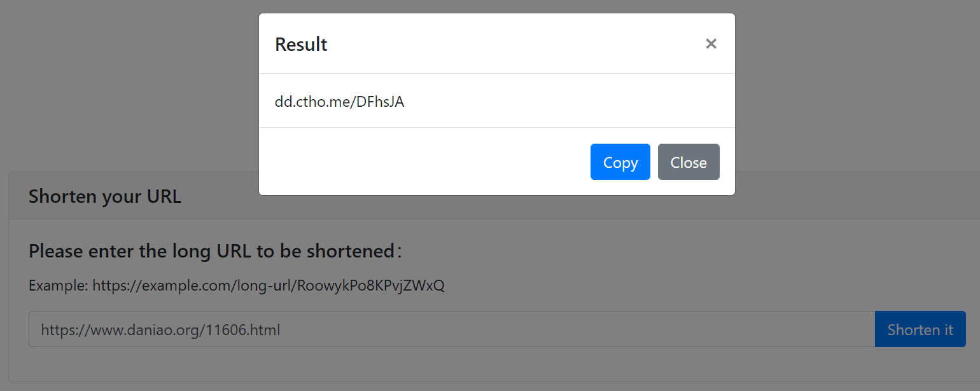Screen dimensions: 980x391
Task: Click the 'Please enter the long URL' heading
Action: pyautogui.click(x=215, y=251)
